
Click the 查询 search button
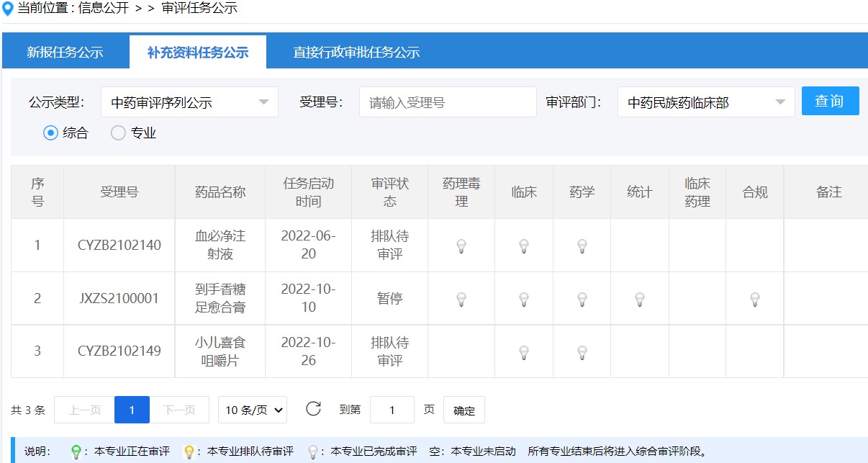[830, 101]
